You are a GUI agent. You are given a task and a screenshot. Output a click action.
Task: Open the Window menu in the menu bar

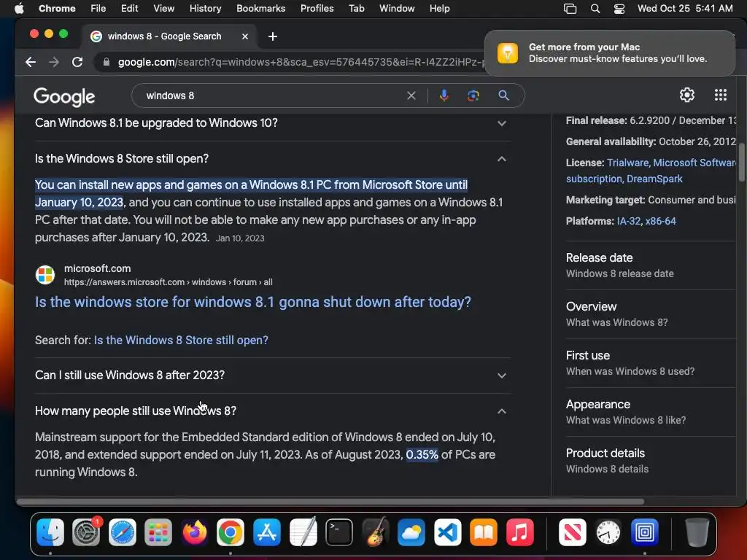point(397,9)
